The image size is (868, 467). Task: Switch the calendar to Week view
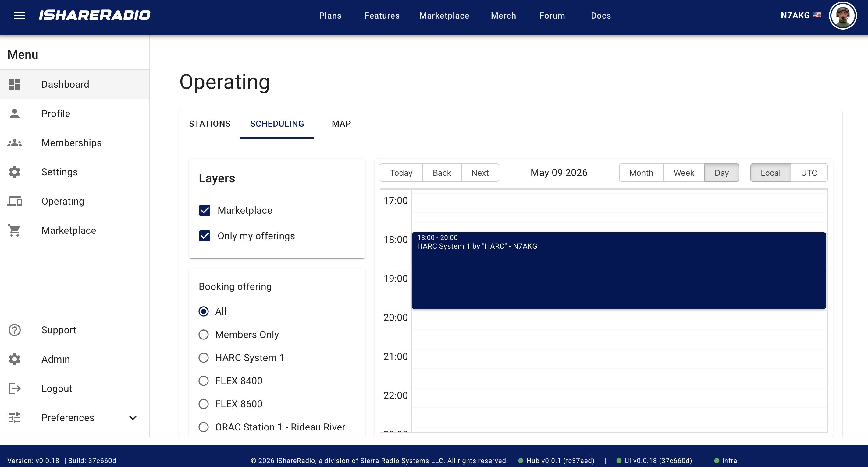click(684, 173)
